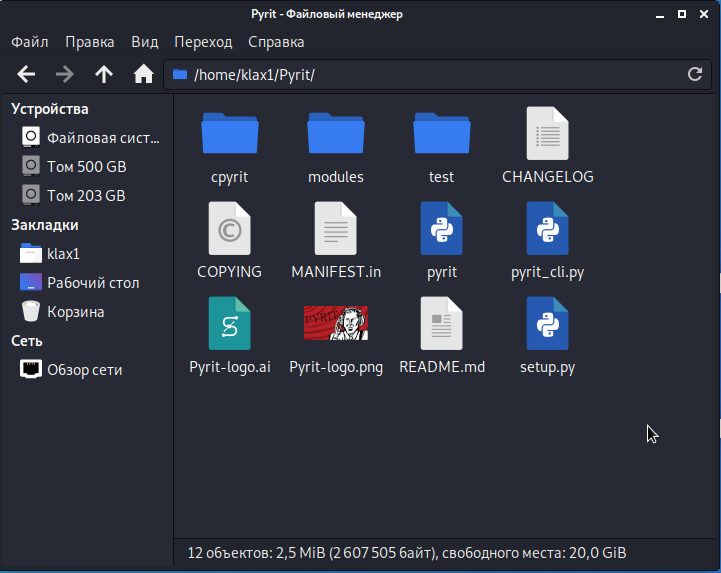Screen dimensions: 721x573
Task: Open Корзина in the sidebar
Action: [x=75, y=312]
